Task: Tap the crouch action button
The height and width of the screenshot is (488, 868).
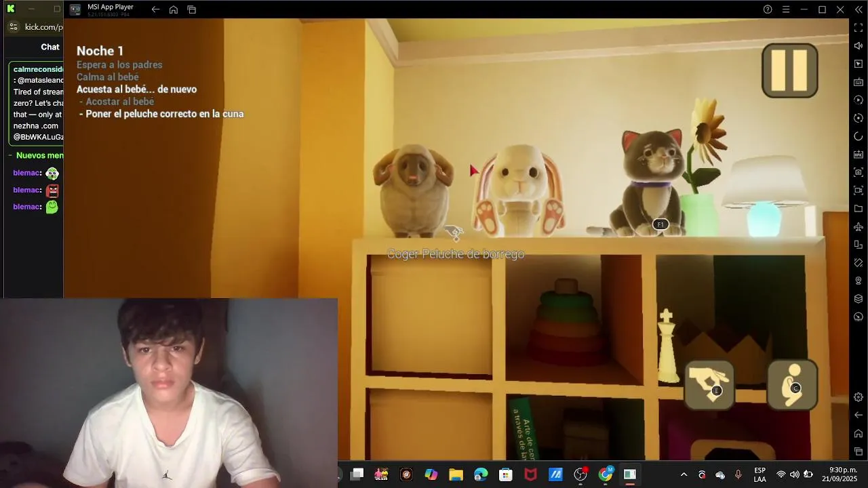Action: (x=792, y=385)
